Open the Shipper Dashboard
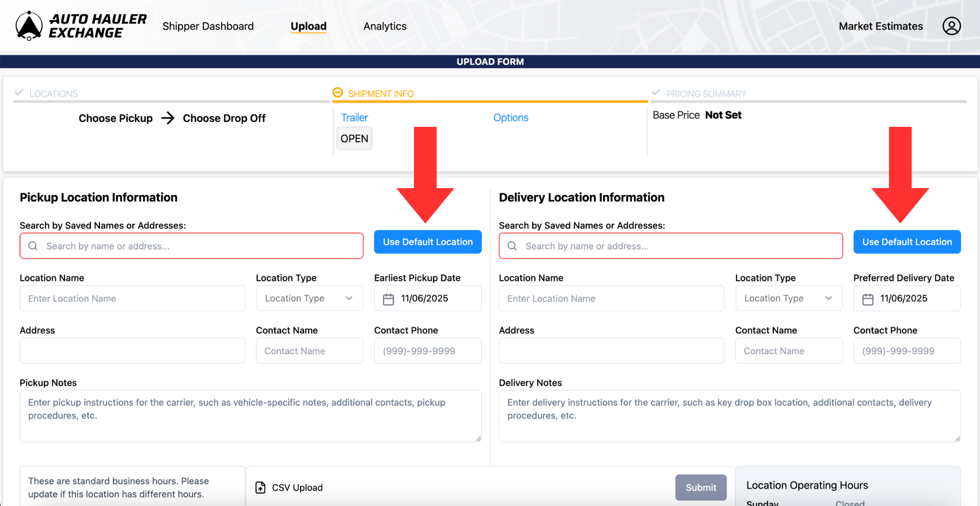 click(208, 26)
